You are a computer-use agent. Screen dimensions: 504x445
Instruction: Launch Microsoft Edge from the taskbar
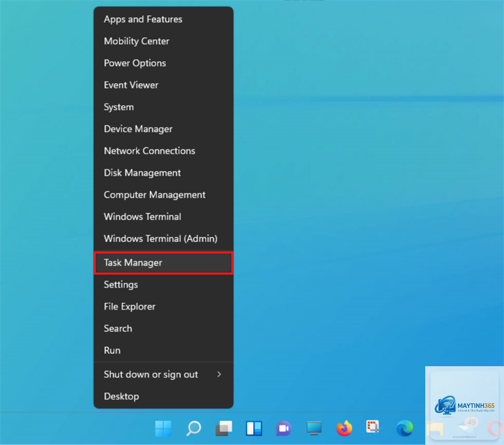404,428
